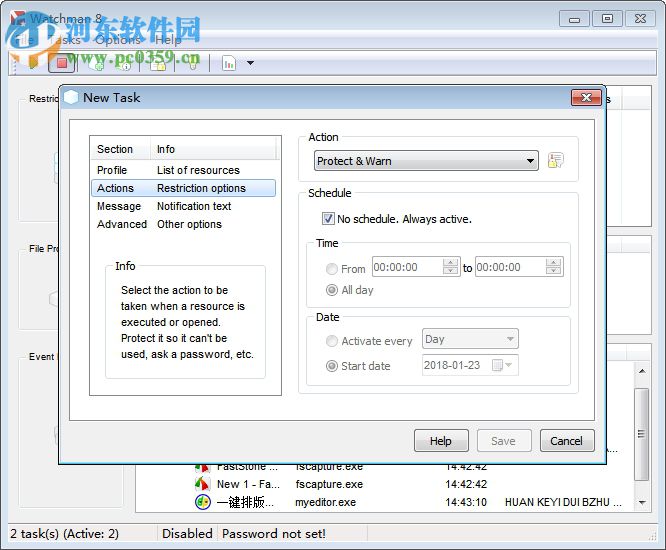Select the Activate every radio button

click(x=332, y=341)
